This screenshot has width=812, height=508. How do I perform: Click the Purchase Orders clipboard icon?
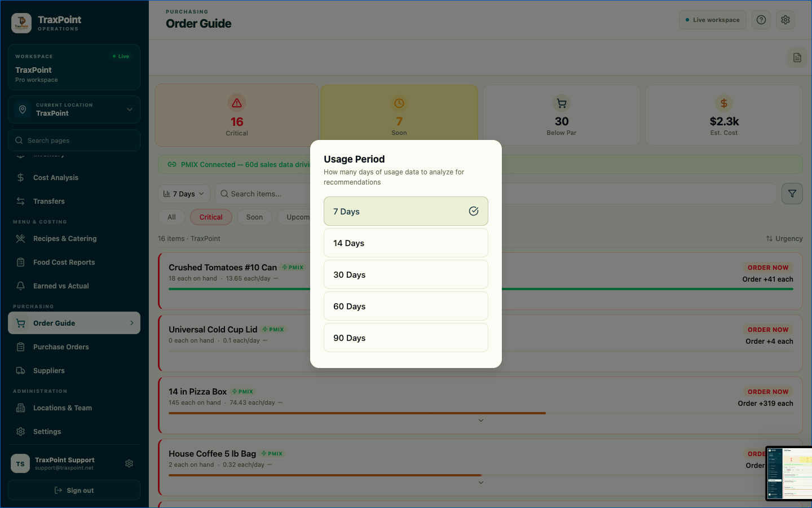[x=21, y=347]
